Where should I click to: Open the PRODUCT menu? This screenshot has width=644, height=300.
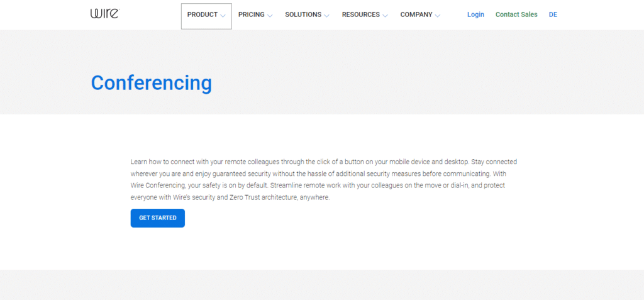click(202, 14)
